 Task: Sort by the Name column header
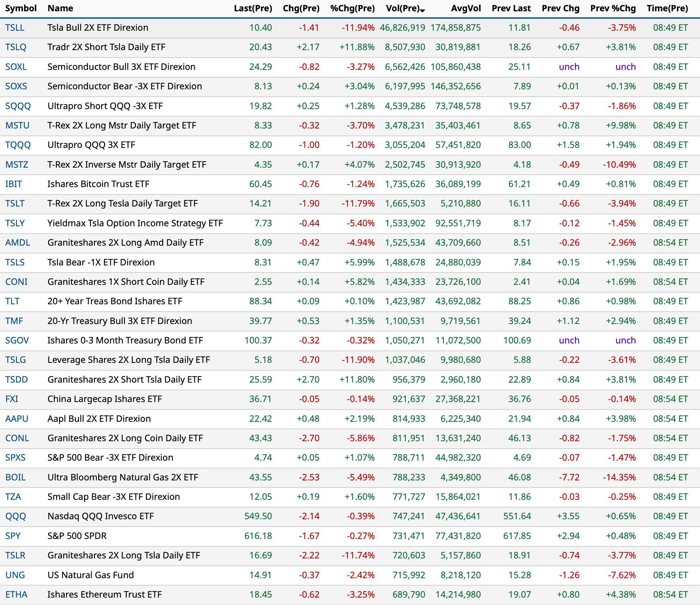[x=60, y=8]
